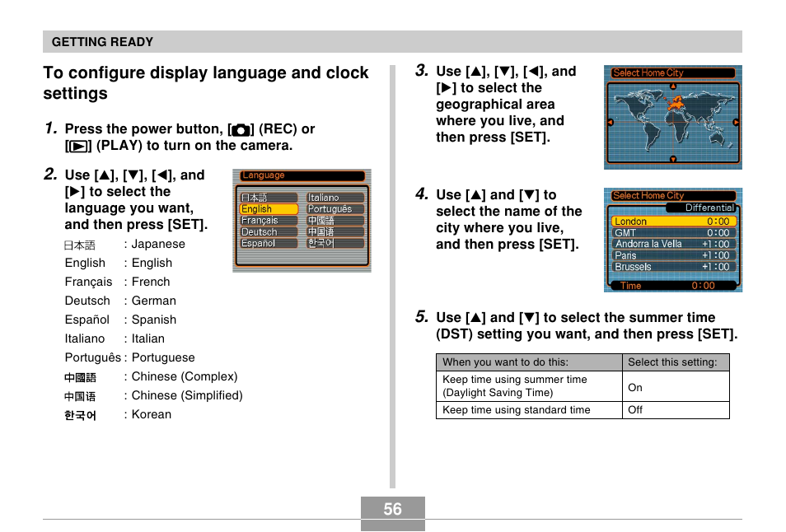Click the 'Keep time using standard time' cell
786x532 pixels.
(x=529, y=410)
